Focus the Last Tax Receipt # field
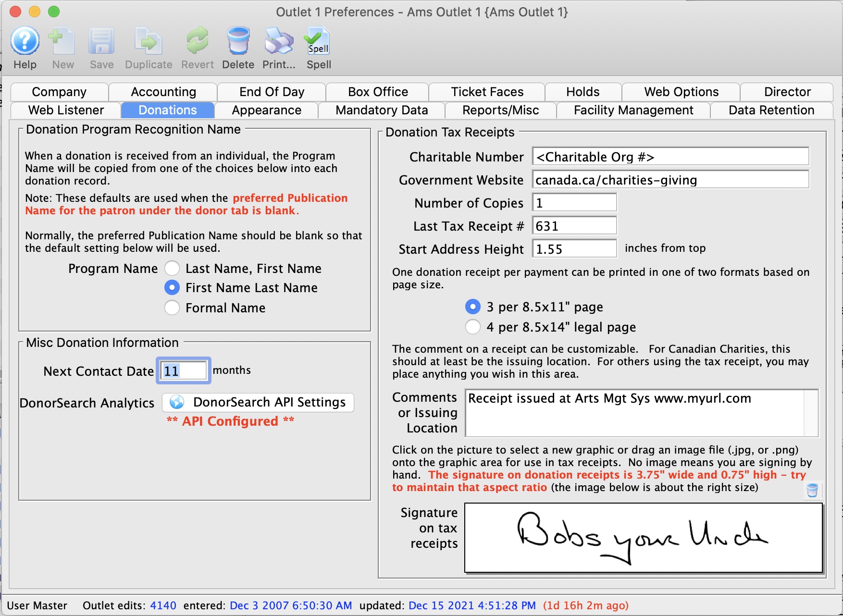The height and width of the screenshot is (616, 843). tap(574, 226)
